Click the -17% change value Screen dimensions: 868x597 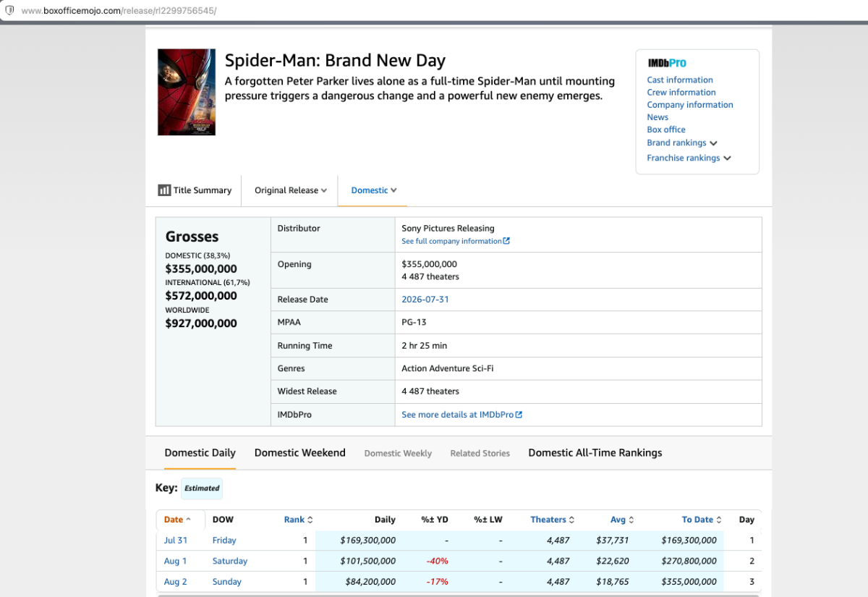438,582
